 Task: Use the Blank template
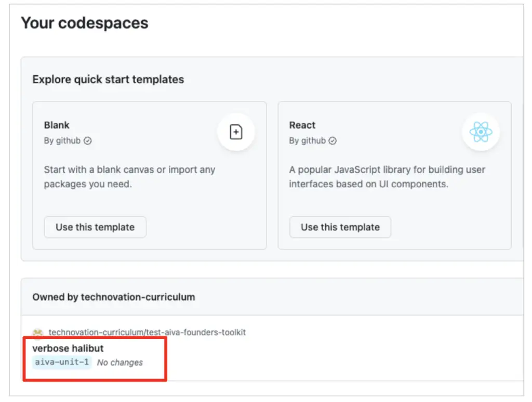[x=95, y=227]
